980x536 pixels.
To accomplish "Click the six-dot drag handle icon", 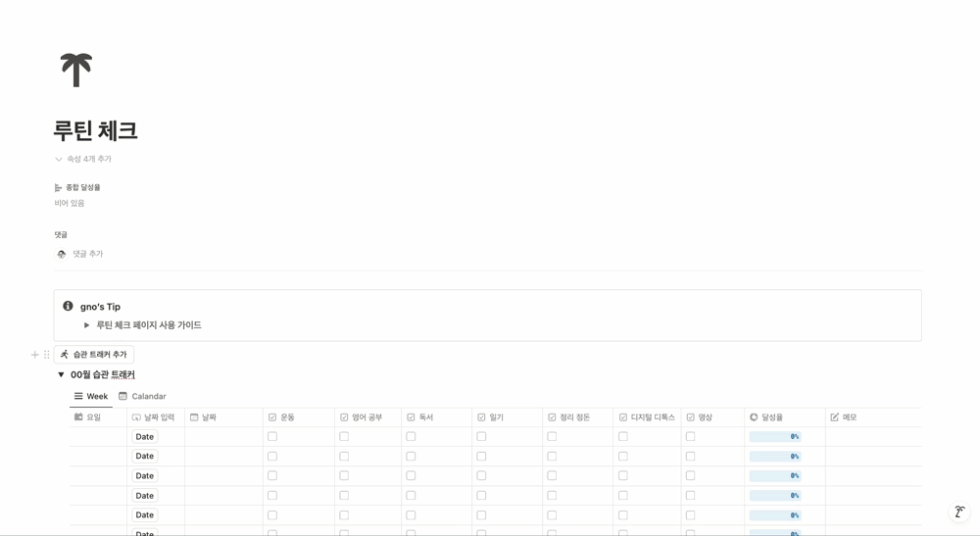I will tap(46, 355).
